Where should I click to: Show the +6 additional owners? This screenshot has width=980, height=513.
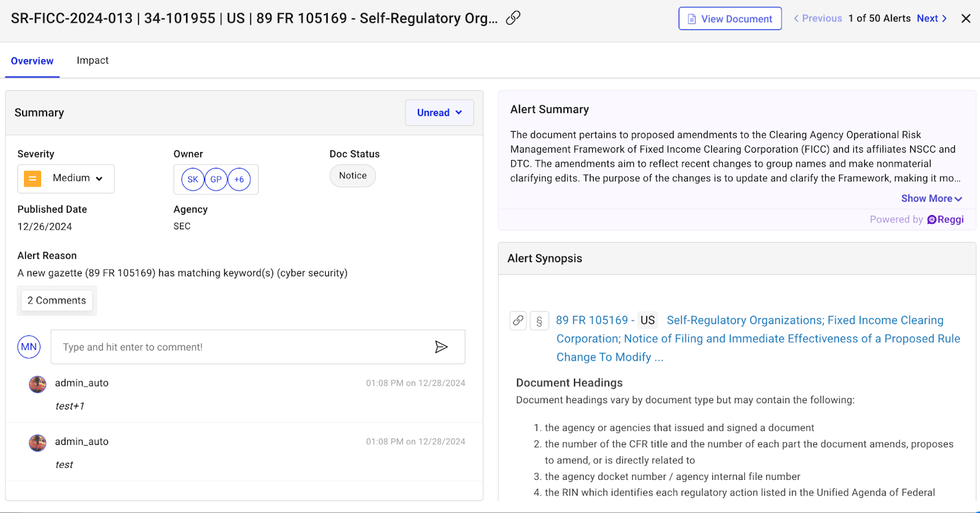pos(239,180)
